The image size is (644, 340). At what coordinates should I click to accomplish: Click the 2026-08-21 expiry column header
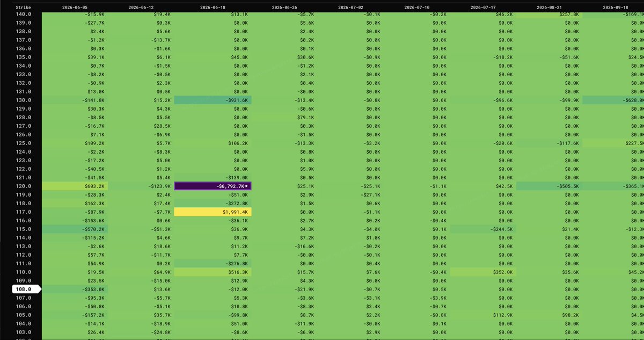[550, 8]
